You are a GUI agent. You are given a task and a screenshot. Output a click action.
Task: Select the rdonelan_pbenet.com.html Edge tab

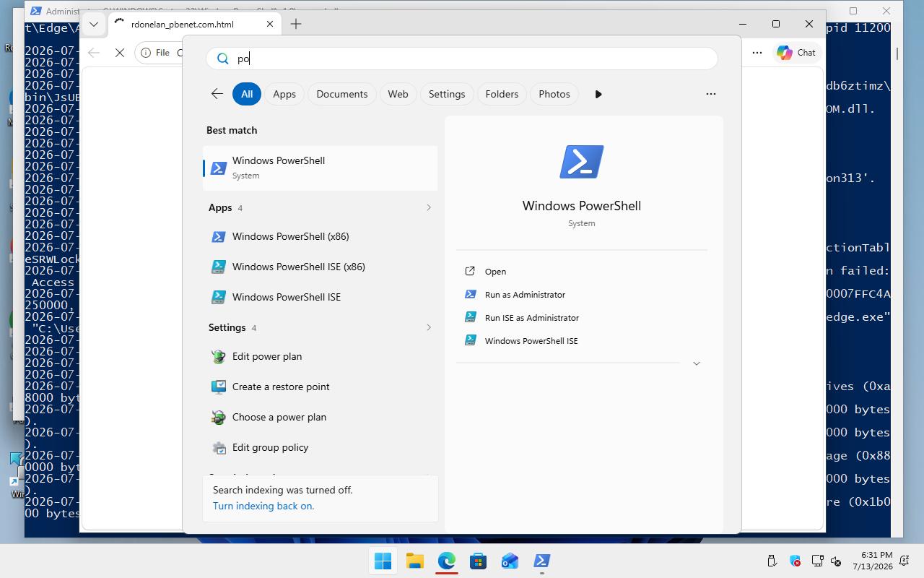point(193,24)
